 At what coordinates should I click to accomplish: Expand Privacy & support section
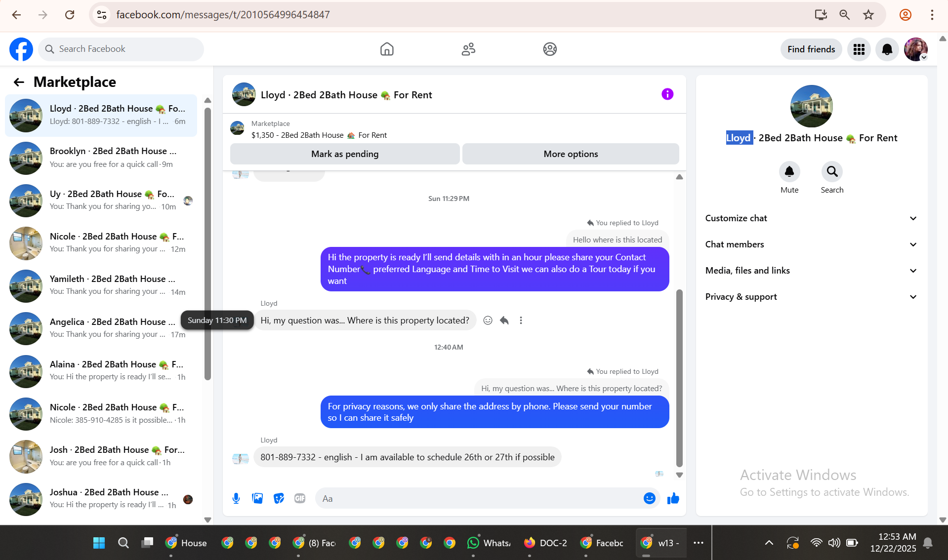pos(811,297)
